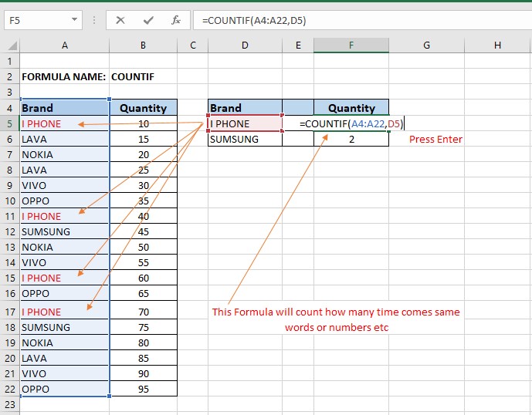Click the Enter checkmark formula bar icon
The image size is (532, 415).
[x=148, y=20]
